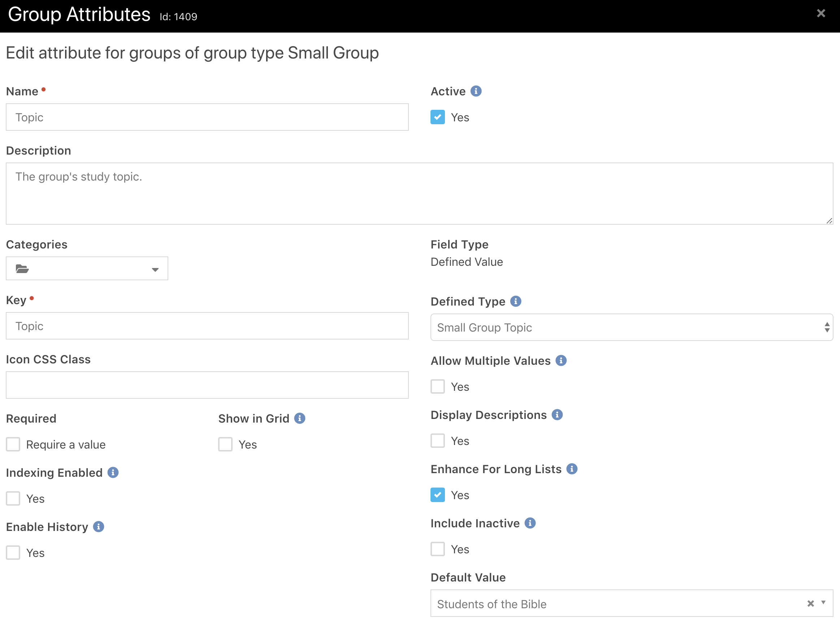
Task: Uncheck the Active Yes checkbox
Action: (x=437, y=117)
